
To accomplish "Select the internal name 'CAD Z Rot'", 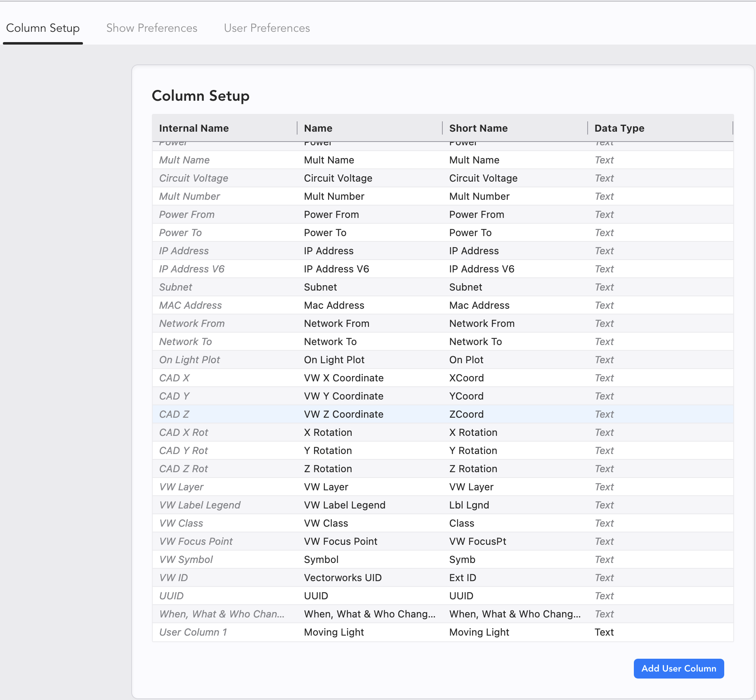I will click(x=184, y=469).
